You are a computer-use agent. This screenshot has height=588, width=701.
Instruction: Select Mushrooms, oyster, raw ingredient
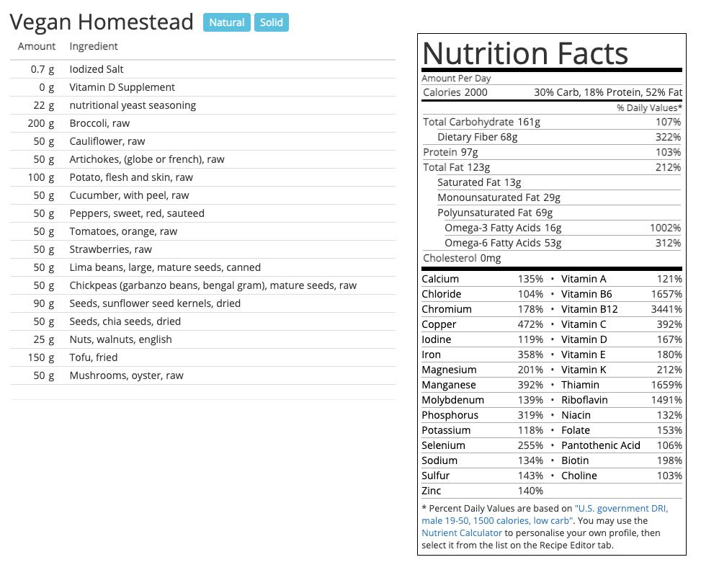126,375
